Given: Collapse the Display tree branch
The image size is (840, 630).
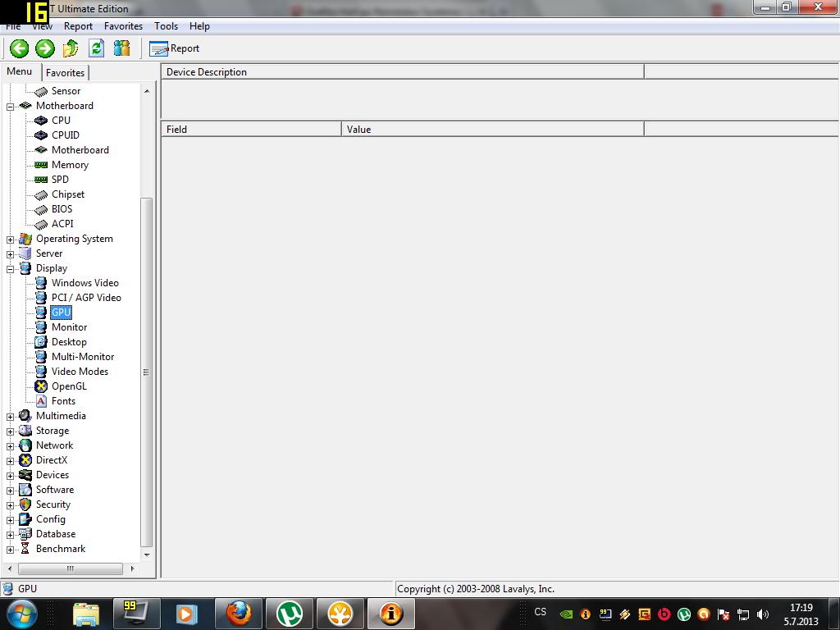Looking at the screenshot, I should [10, 269].
